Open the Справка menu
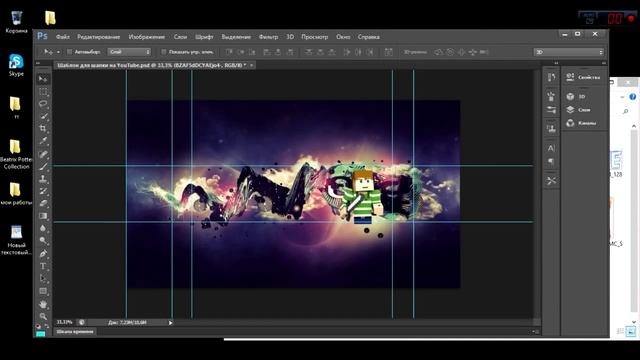This screenshot has width=640, height=360. tap(369, 37)
